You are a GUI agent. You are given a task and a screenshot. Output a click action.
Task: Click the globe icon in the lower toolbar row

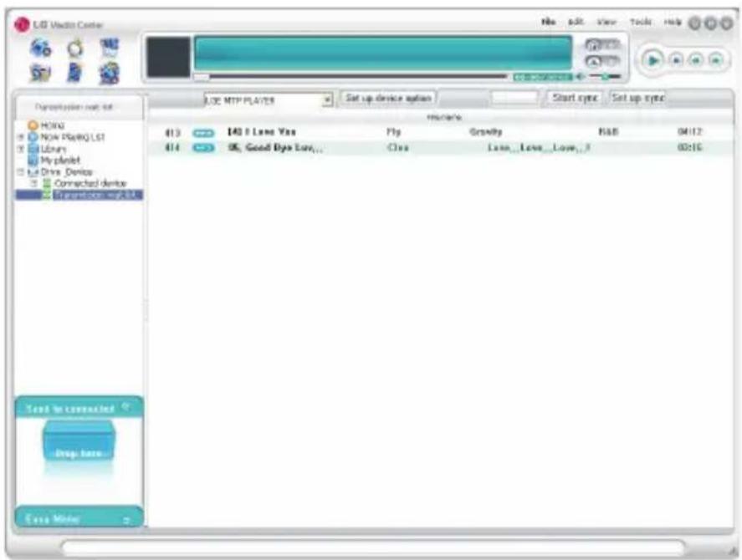pos(110,74)
